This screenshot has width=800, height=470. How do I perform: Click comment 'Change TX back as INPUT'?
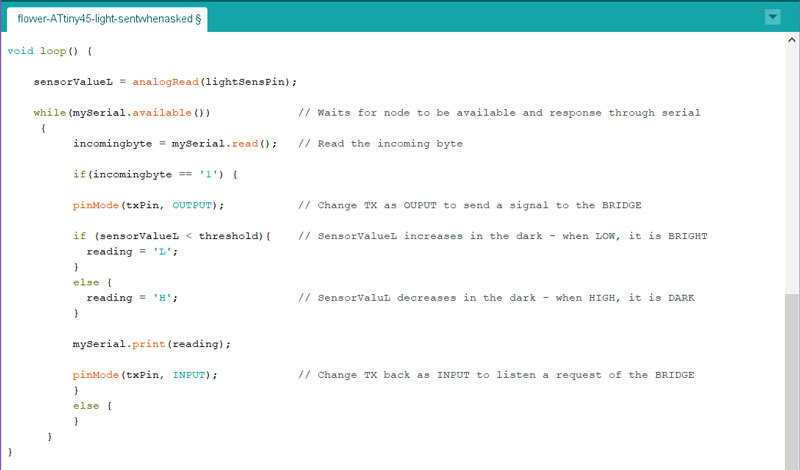click(393, 375)
